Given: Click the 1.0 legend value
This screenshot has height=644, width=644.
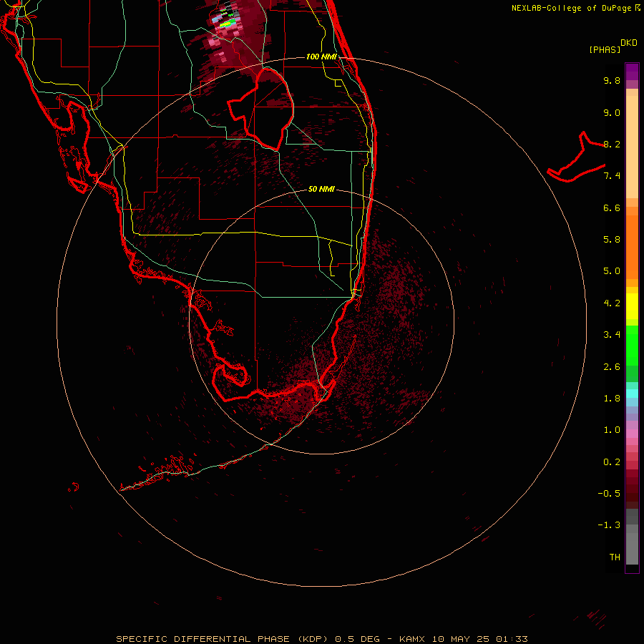Looking at the screenshot, I should [612, 430].
